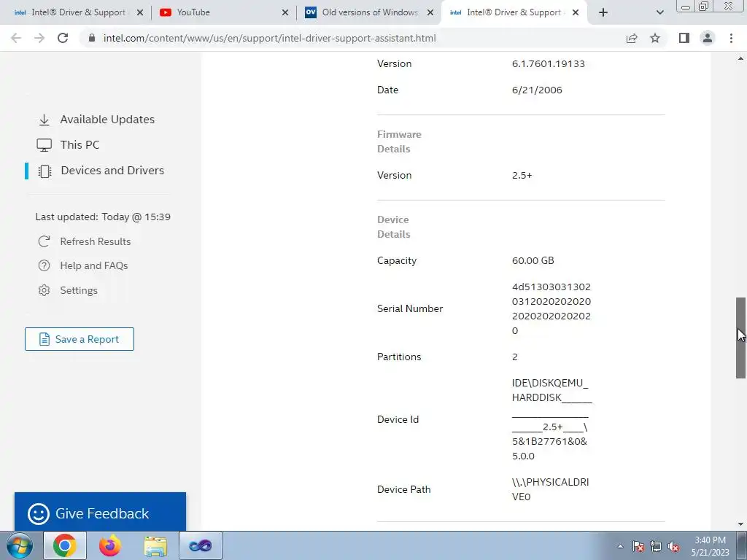Go back to the previous page

[x=16, y=38]
